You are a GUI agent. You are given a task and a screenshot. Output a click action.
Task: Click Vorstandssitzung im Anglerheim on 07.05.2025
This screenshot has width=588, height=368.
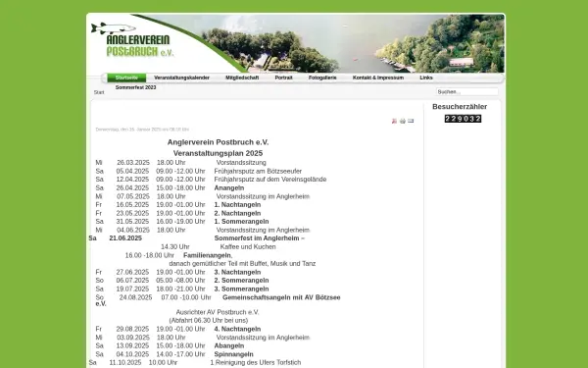pos(263,196)
